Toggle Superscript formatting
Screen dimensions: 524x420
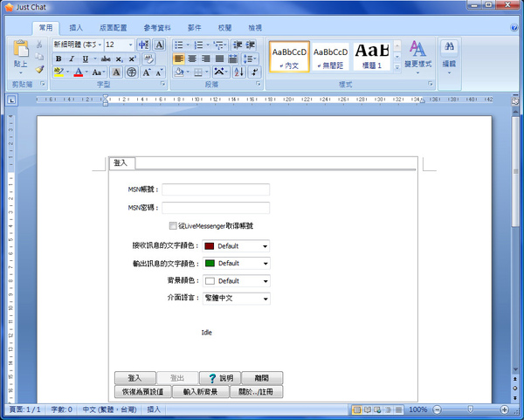click(133, 59)
